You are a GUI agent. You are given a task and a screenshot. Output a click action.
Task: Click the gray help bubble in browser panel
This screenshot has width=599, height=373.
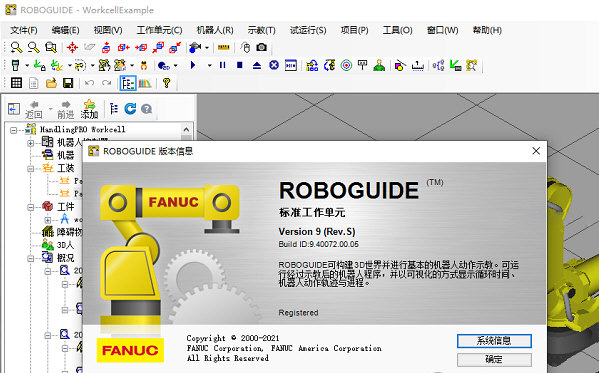(x=147, y=109)
